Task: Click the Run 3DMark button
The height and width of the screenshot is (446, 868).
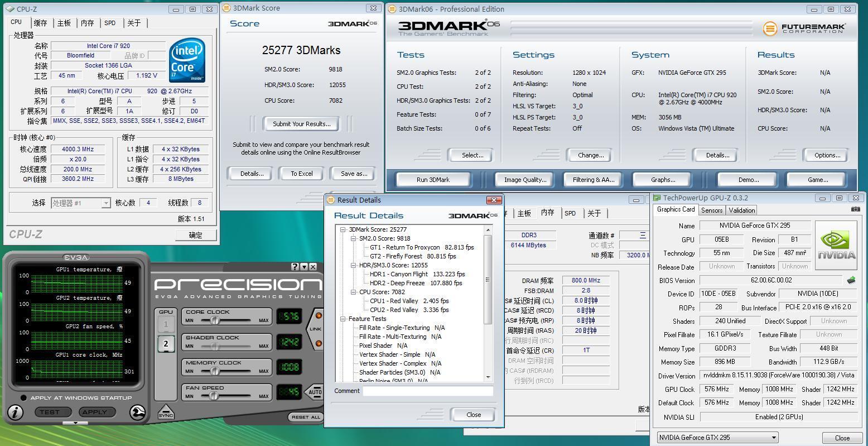Action: 433,180
